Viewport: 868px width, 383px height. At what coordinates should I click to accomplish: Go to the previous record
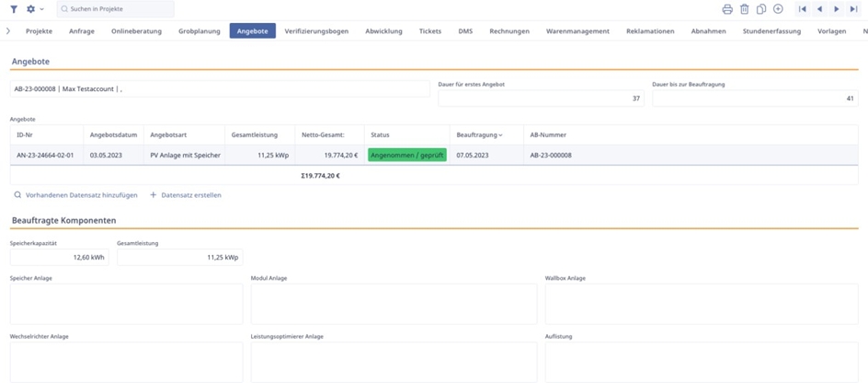click(x=819, y=9)
